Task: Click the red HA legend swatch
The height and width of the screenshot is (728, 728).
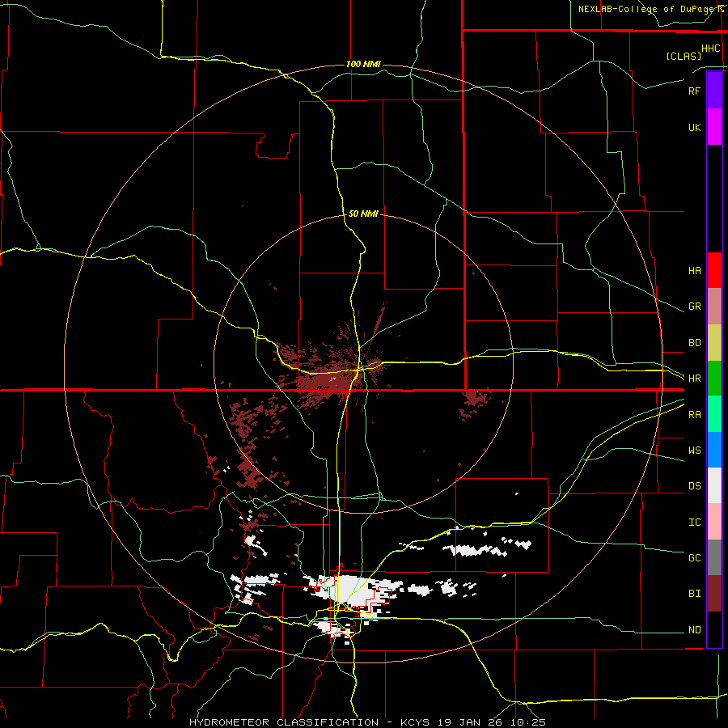Action: (714, 270)
